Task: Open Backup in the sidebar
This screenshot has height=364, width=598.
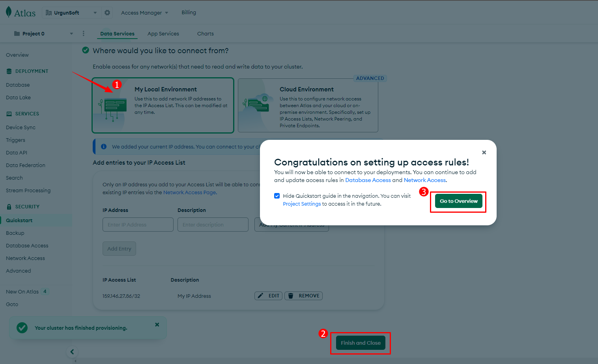Action: pyautogui.click(x=15, y=233)
